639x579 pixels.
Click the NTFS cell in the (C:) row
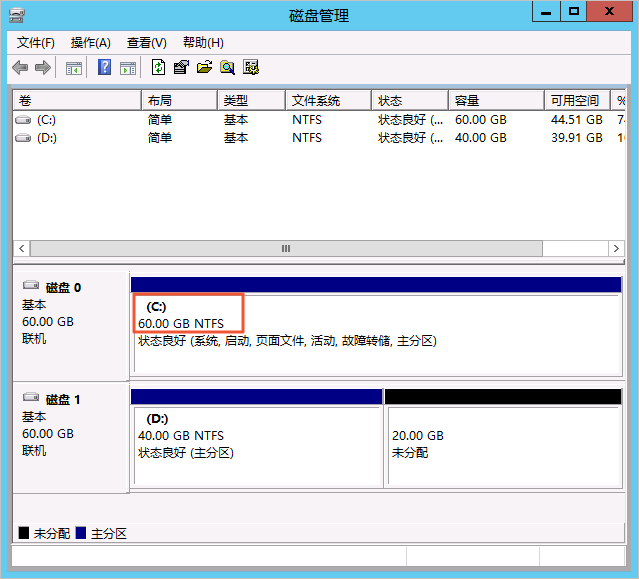(307, 120)
